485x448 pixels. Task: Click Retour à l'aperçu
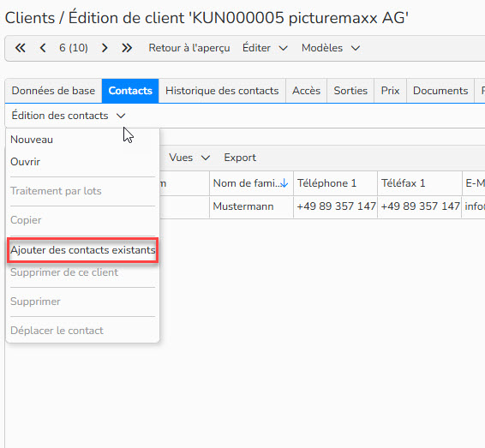(x=189, y=48)
